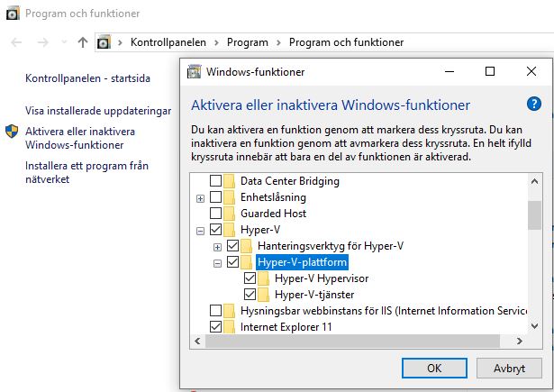Image resolution: width=554 pixels, height=392 pixels.
Task: Click the vertical scrollbar thumb
Action: tap(534, 215)
